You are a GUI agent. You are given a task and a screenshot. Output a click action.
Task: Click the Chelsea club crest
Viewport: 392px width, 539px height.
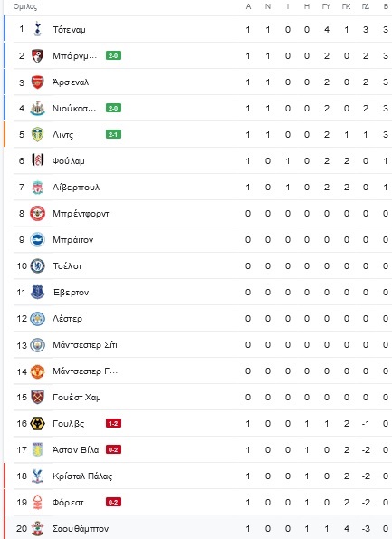(x=37, y=265)
